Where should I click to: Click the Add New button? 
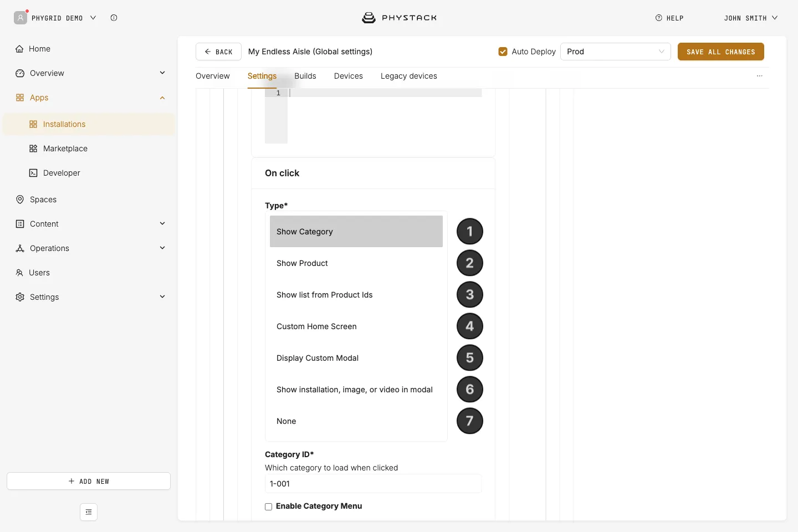point(89,481)
